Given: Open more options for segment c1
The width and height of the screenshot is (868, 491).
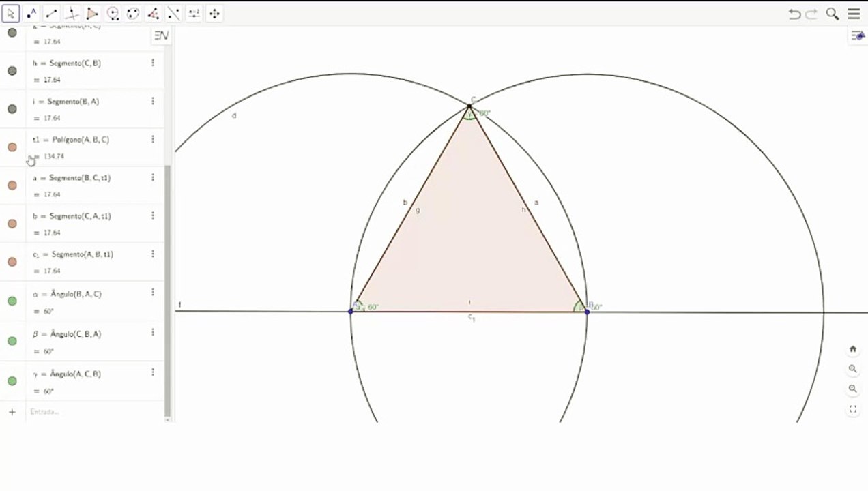Looking at the screenshot, I should pos(153,254).
